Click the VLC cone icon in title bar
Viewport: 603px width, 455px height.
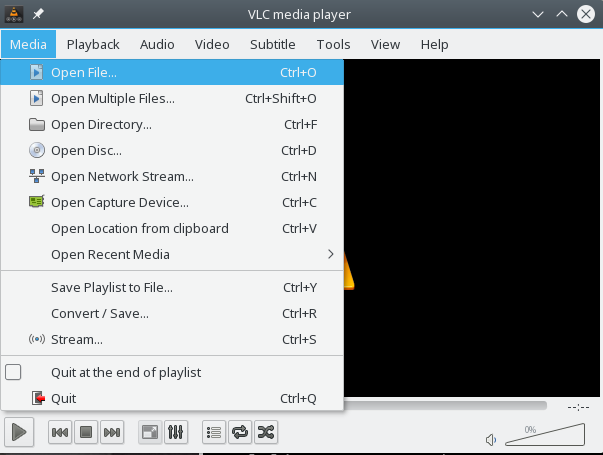14,14
